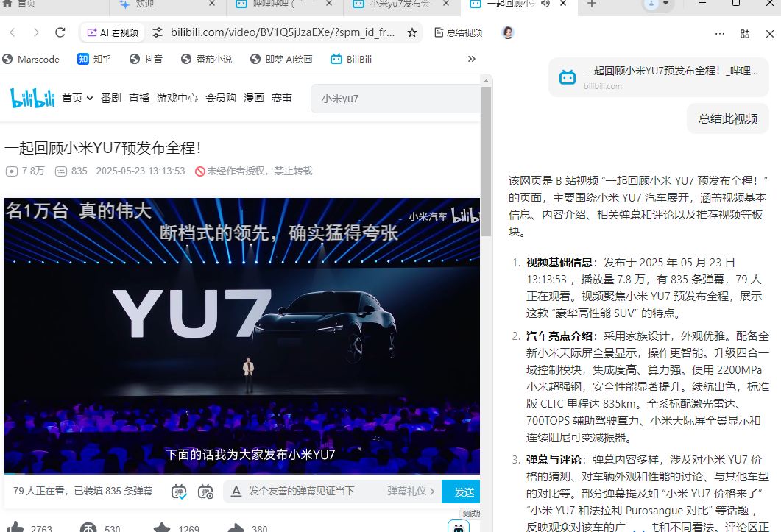Mute the playing tab via speaker icon

click(x=545, y=4)
